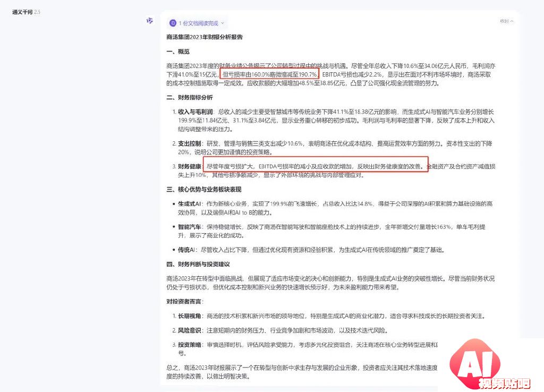
Task: Collapse the response using '收起'
Action: [x=506, y=21]
